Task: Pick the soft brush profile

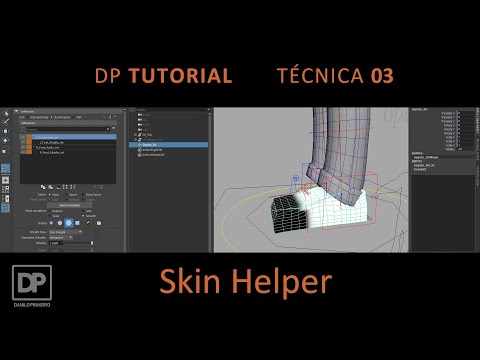Action: (60, 223)
